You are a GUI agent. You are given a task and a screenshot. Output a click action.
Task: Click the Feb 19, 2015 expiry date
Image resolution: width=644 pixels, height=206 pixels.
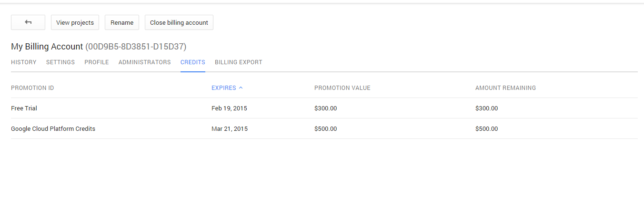pyautogui.click(x=229, y=108)
